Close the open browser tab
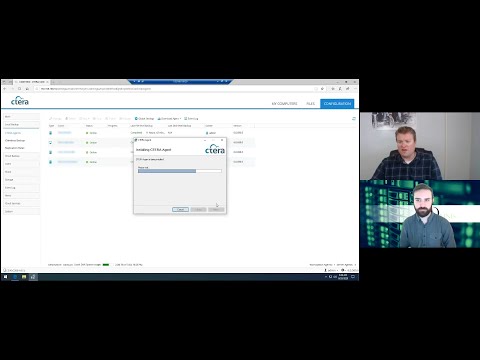 coord(47,82)
